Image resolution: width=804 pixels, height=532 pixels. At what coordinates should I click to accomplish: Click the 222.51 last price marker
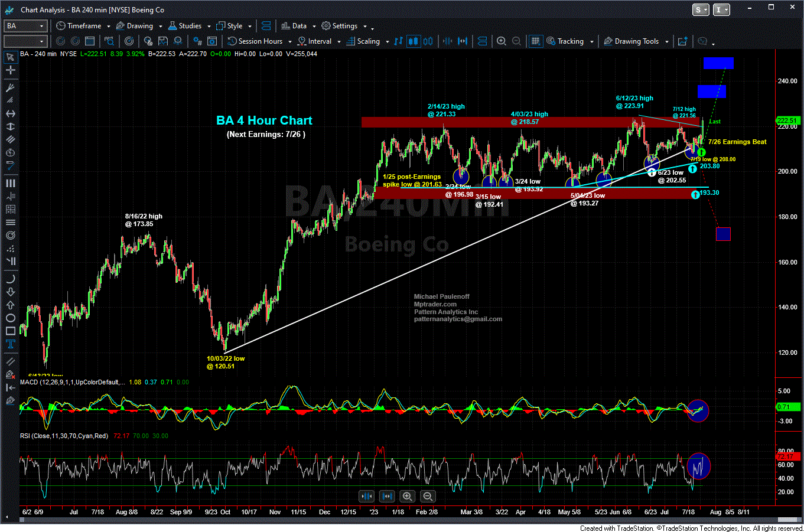pos(787,120)
